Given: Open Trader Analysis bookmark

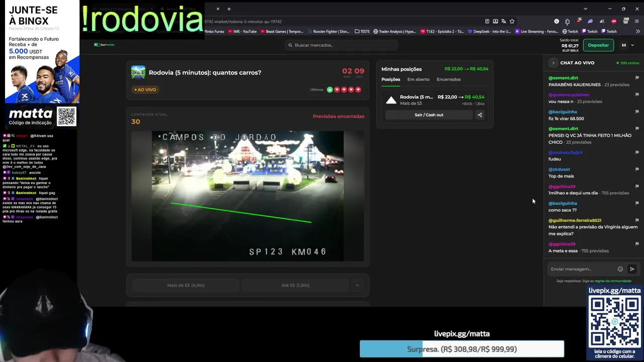Looking at the screenshot, I should point(394,31).
